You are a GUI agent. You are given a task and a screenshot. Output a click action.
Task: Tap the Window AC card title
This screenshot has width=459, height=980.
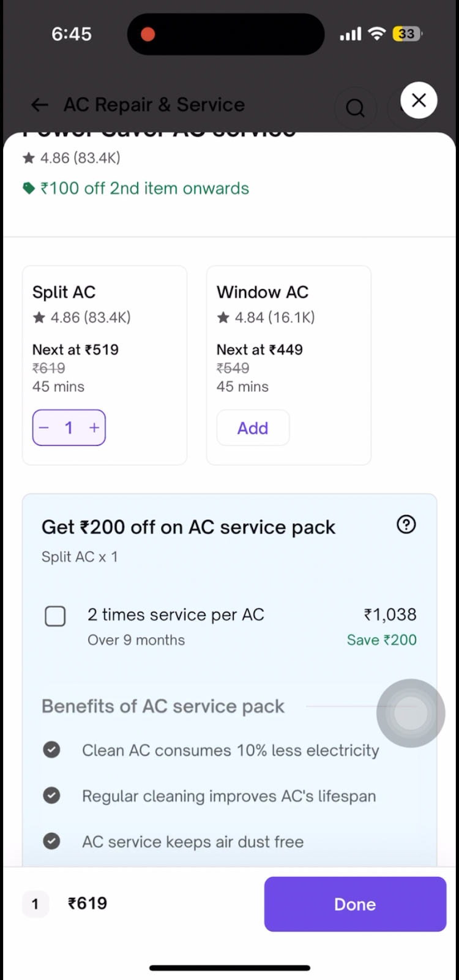(263, 292)
